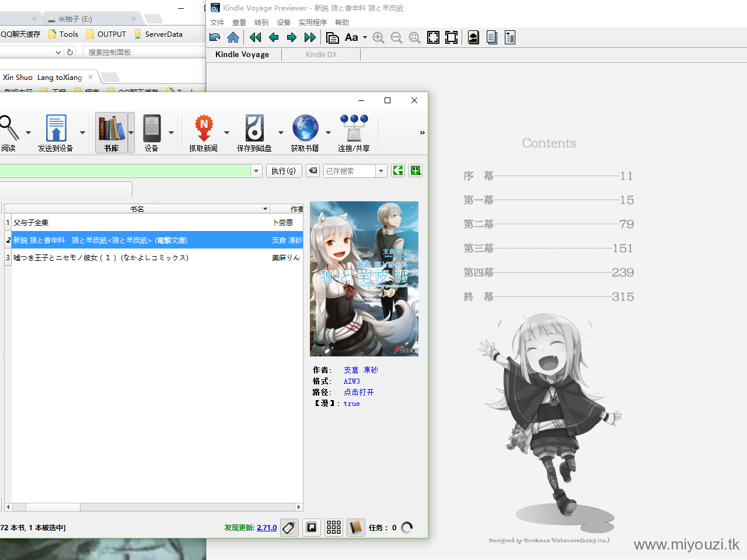Click the document pages view icon
The height and width of the screenshot is (560, 747).
(x=491, y=37)
